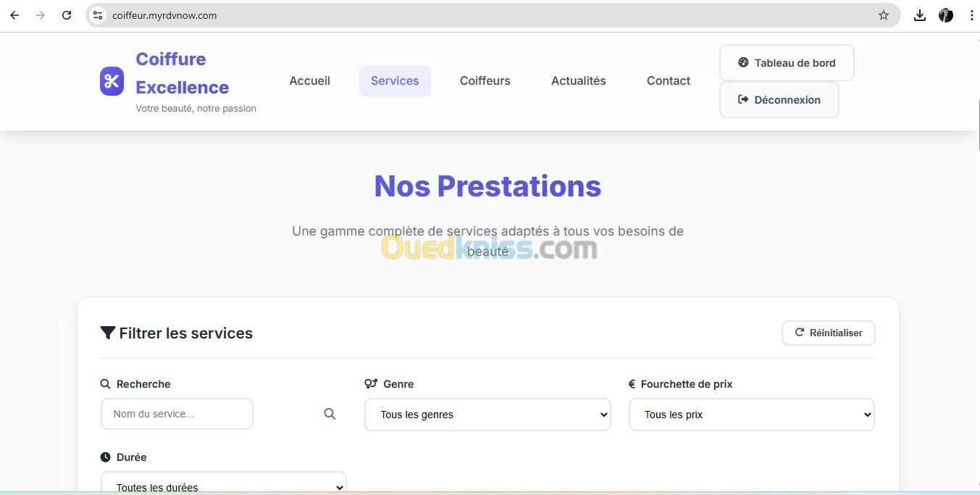Image resolution: width=980 pixels, height=495 pixels.
Task: Open the Fourchette de prix dropdown
Action: coord(751,415)
